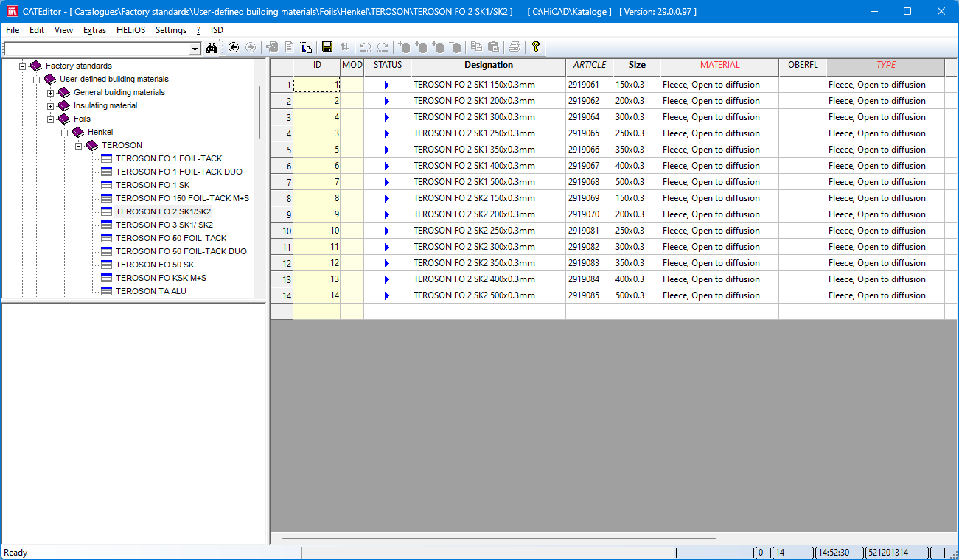Click blue status arrow in row 7
The width and height of the screenshot is (959, 560).
[x=386, y=183]
